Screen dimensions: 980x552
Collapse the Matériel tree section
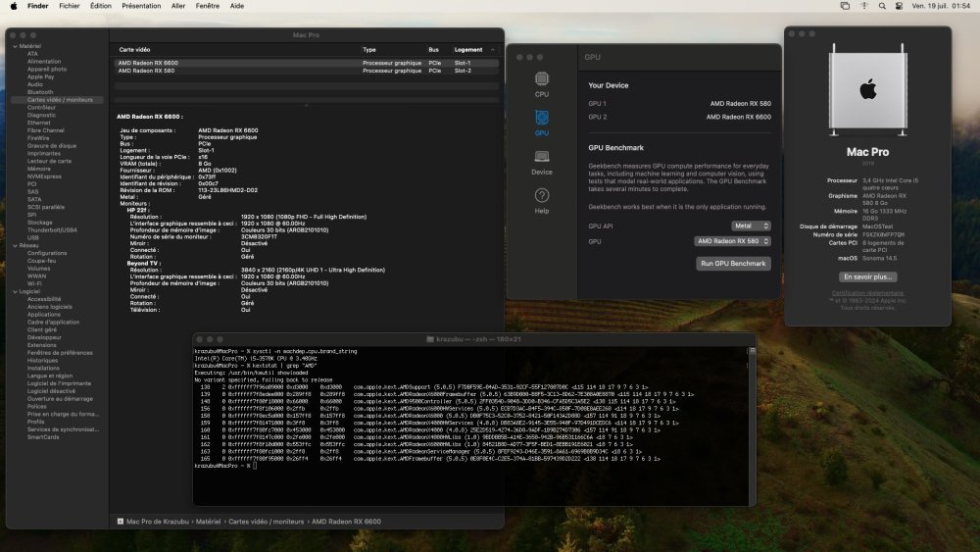point(15,46)
